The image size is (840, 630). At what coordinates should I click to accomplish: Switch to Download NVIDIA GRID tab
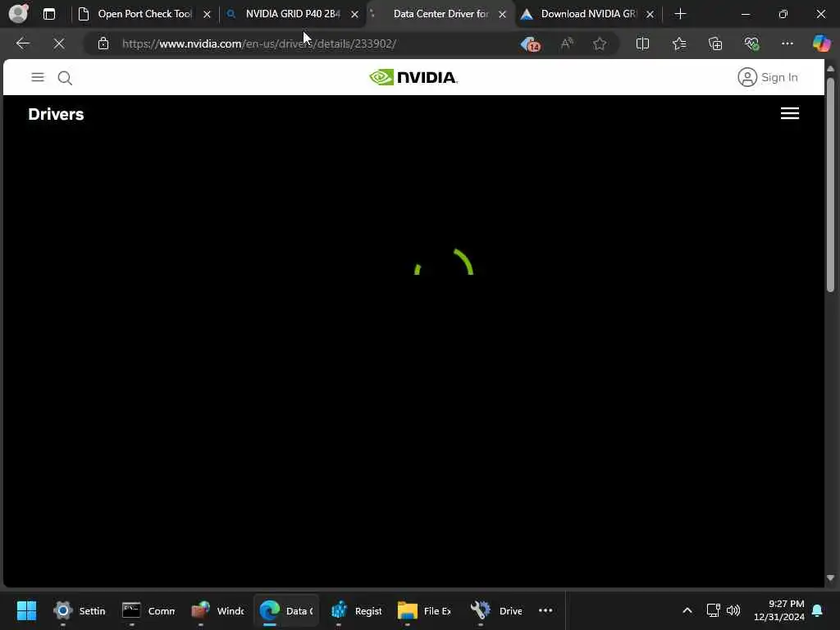587,14
